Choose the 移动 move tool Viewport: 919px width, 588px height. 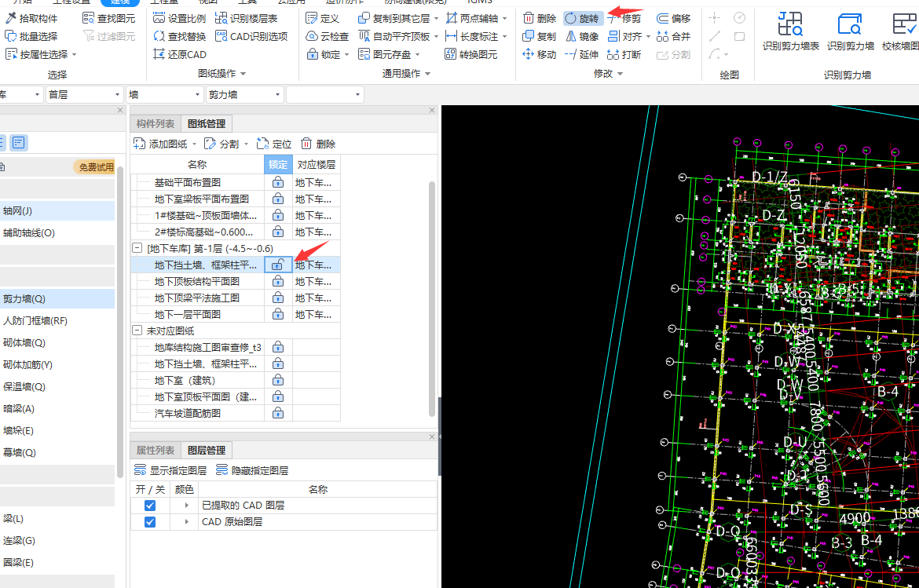pos(539,54)
